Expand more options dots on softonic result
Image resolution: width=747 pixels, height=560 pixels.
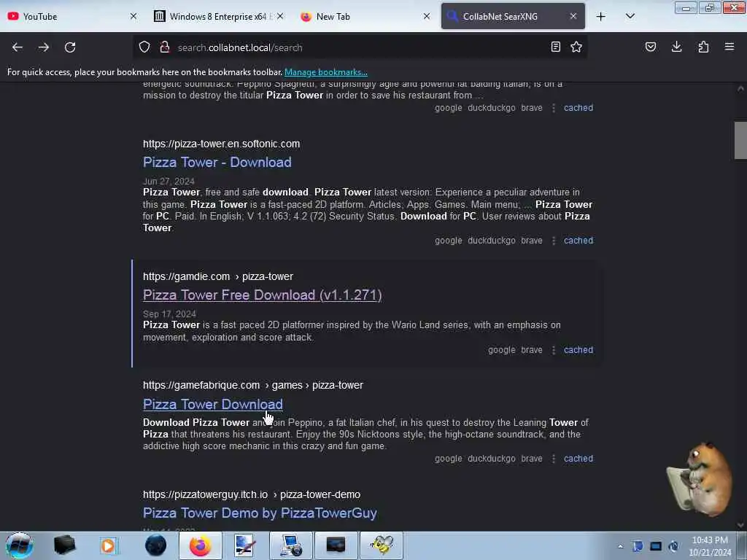click(x=554, y=241)
